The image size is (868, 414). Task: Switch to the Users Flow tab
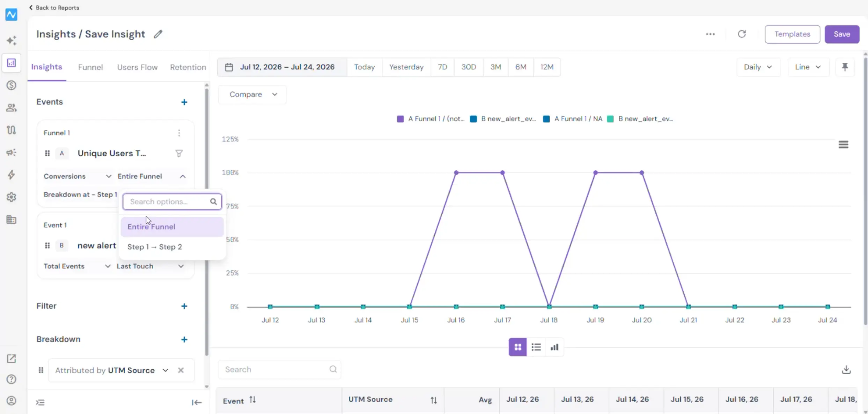coord(137,67)
